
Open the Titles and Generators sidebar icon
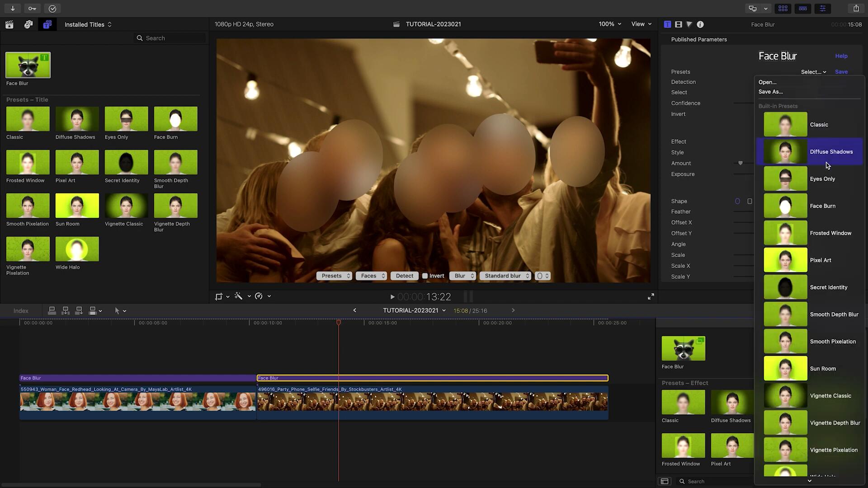pyautogui.click(x=47, y=24)
